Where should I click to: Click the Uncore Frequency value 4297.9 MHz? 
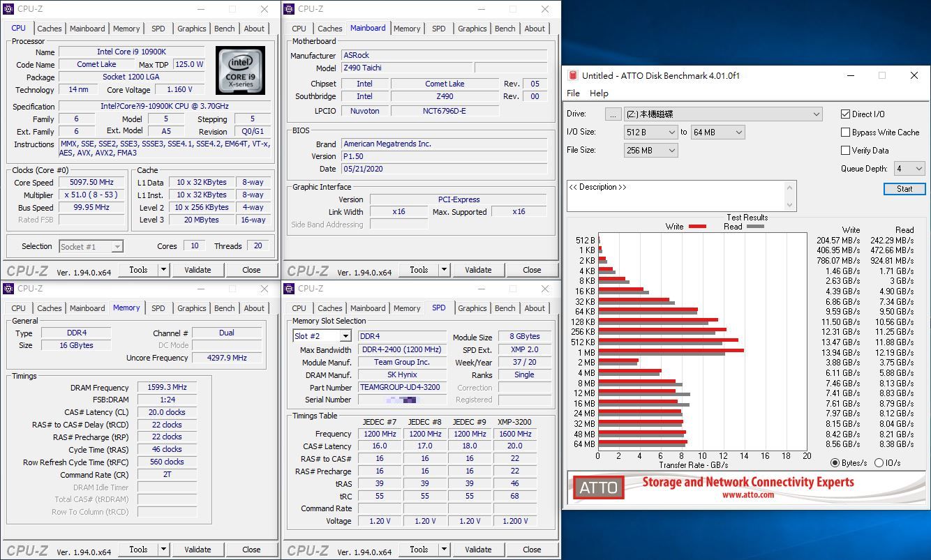227,358
